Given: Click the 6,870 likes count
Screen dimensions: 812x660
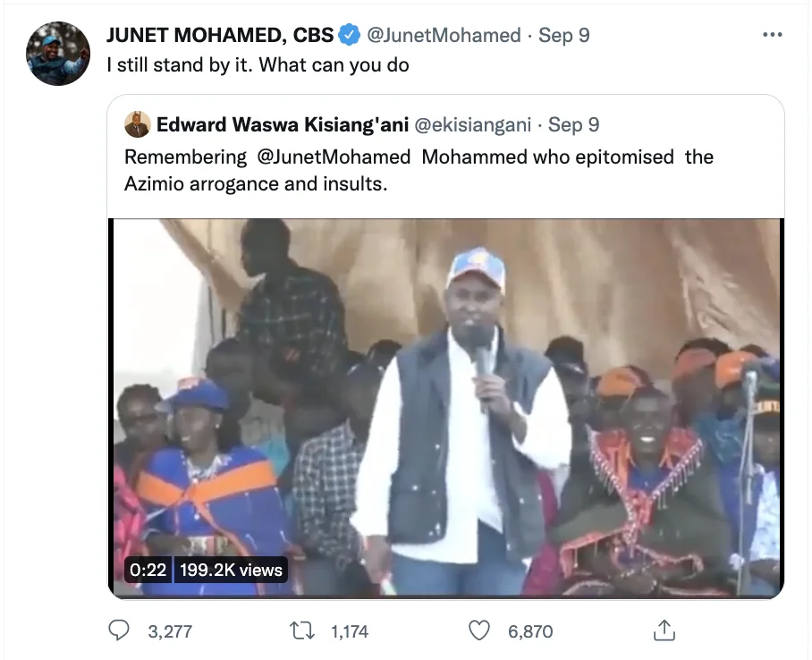Looking at the screenshot, I should click(530, 631).
